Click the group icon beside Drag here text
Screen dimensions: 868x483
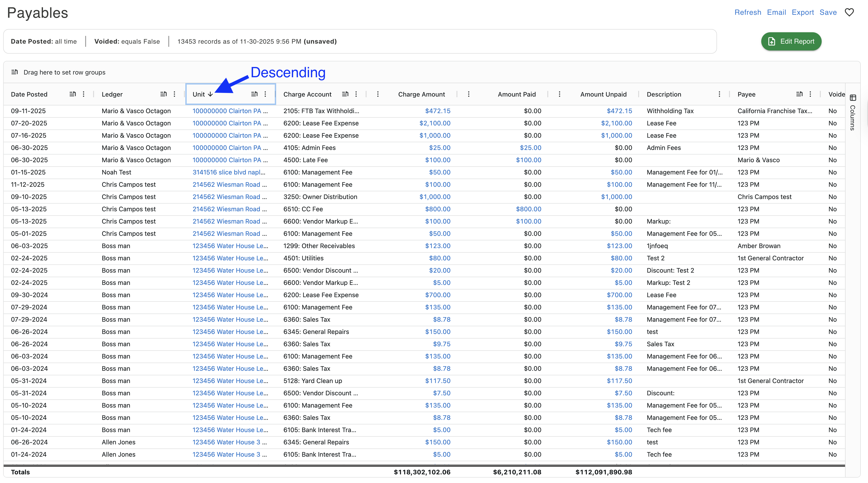[15, 72]
